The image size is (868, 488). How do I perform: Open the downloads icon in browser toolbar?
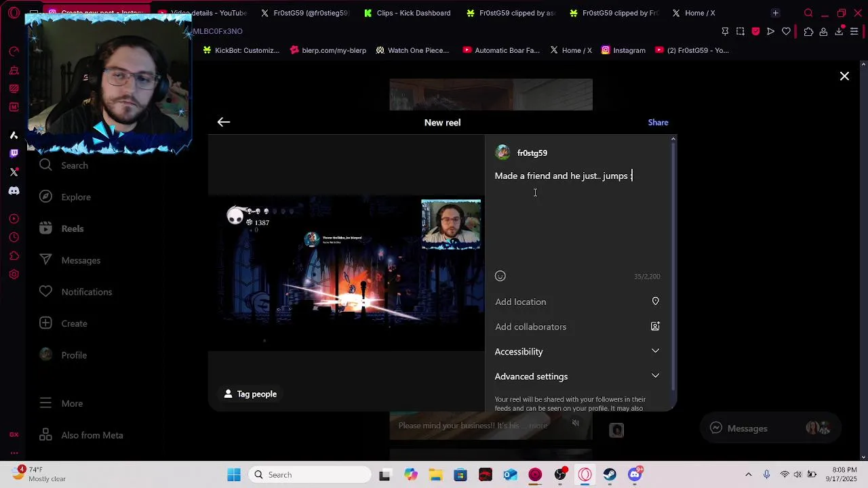click(839, 31)
